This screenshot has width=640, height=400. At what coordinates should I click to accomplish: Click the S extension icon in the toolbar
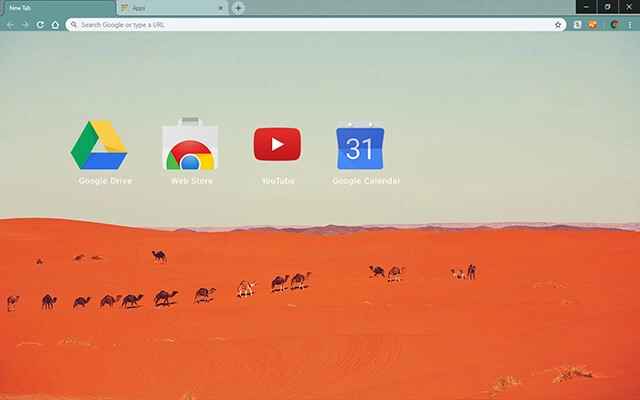[577, 25]
